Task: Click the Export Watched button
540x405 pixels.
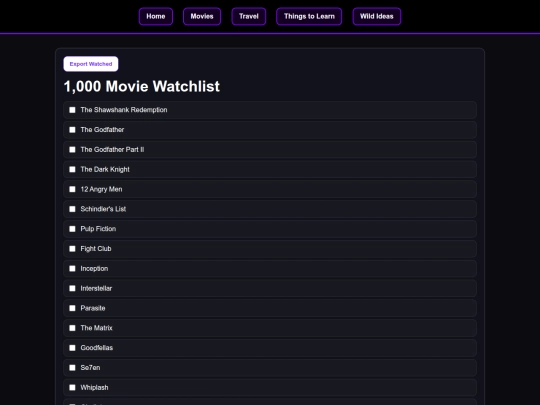Action: point(91,64)
